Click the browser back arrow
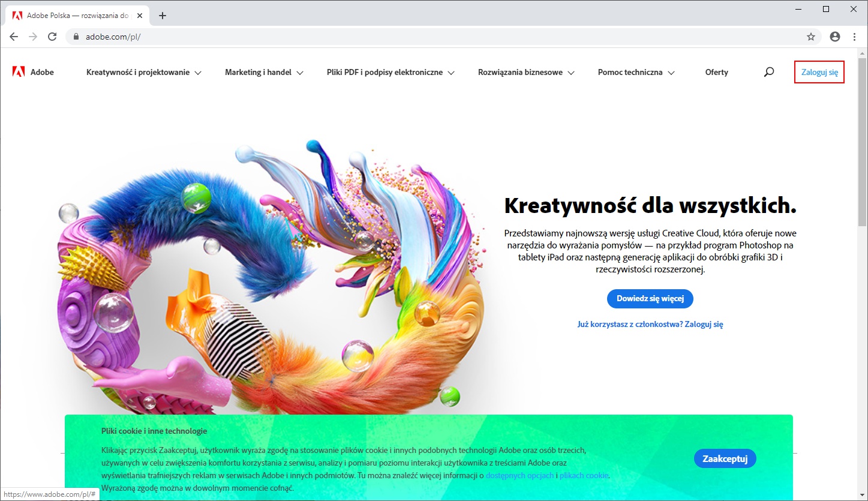Screen dimensions: 868x501 [14, 37]
